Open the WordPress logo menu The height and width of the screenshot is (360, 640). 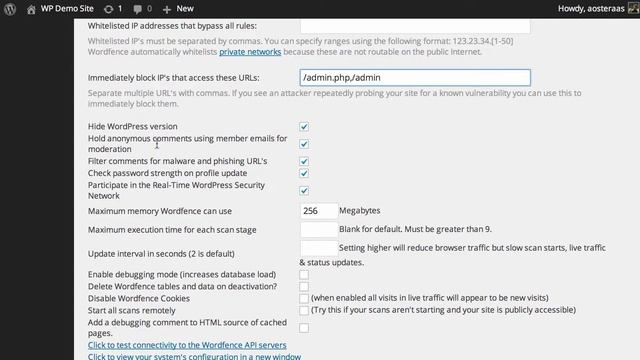click(10, 9)
